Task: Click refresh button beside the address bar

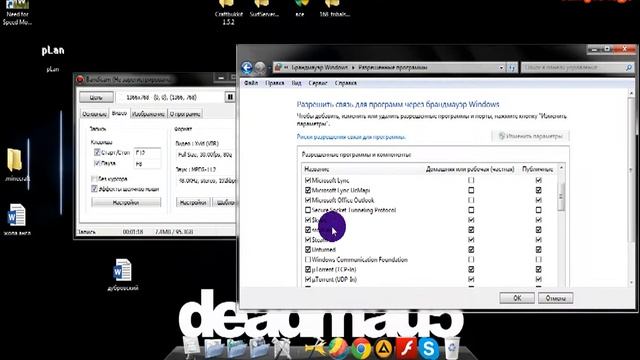Action: tap(512, 68)
